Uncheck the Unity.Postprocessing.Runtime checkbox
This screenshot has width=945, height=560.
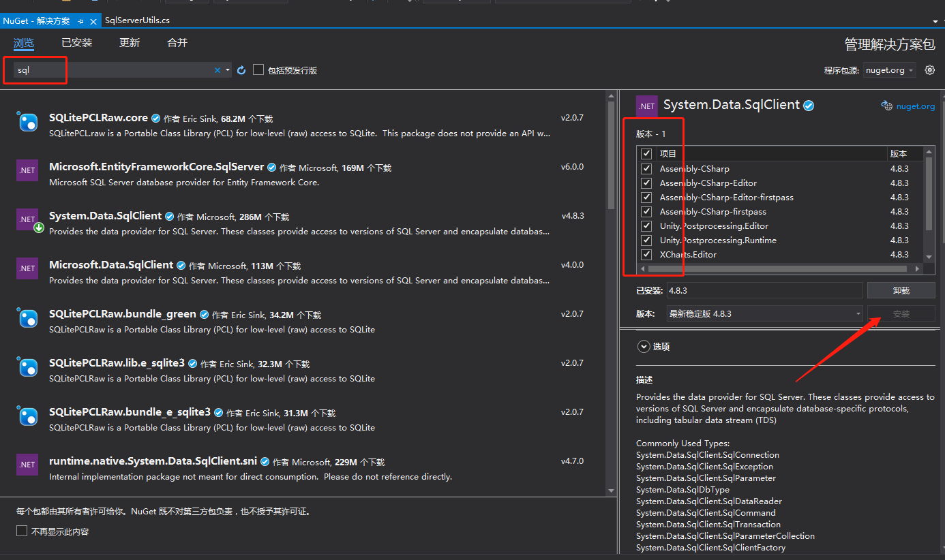(646, 240)
